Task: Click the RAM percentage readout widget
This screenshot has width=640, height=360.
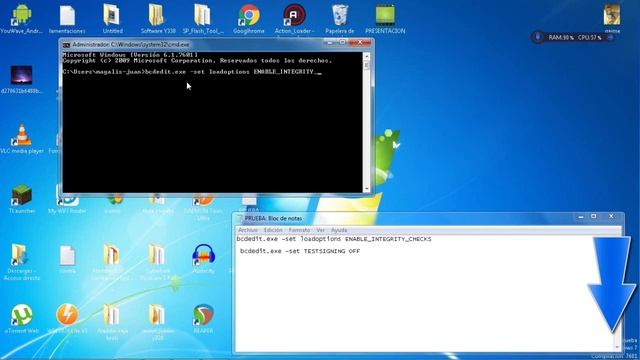Action: 560,38
